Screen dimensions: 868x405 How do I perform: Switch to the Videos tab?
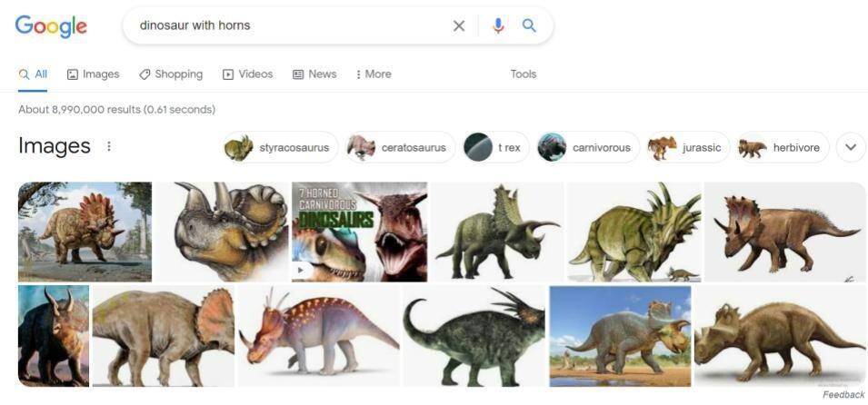[247, 74]
